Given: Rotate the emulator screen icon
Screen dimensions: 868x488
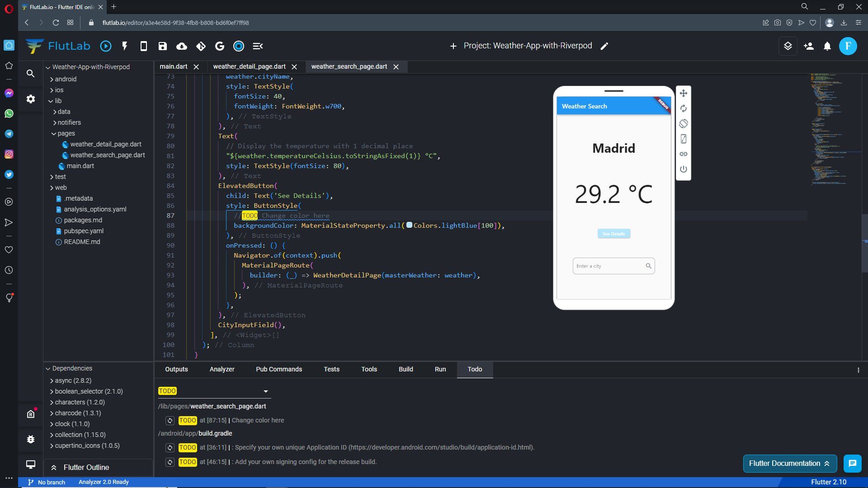Looking at the screenshot, I should point(684,123).
